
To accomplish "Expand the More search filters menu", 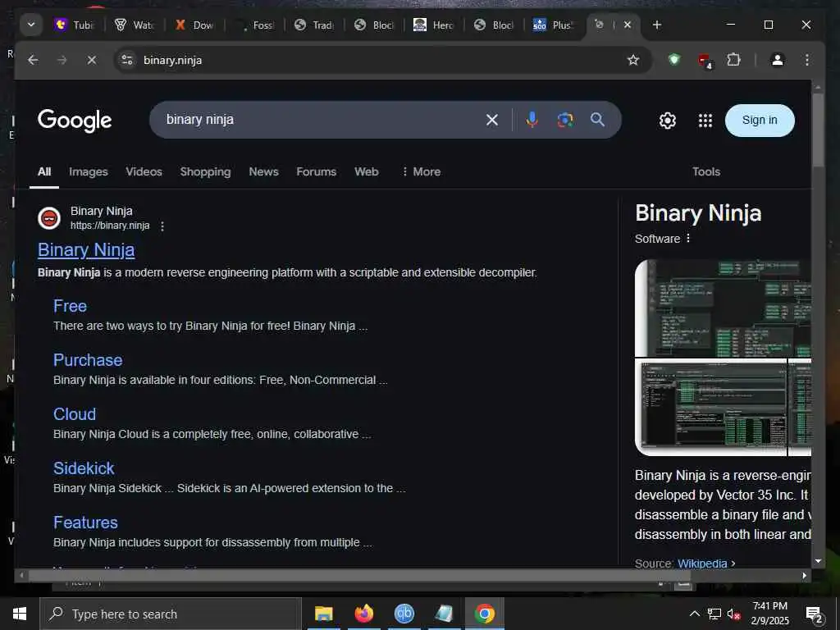I will [422, 171].
